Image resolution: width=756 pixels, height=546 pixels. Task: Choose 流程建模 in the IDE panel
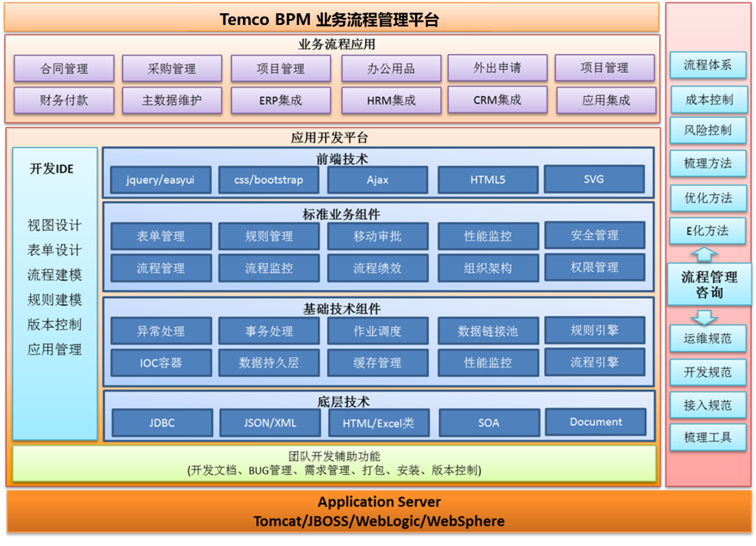point(54,275)
